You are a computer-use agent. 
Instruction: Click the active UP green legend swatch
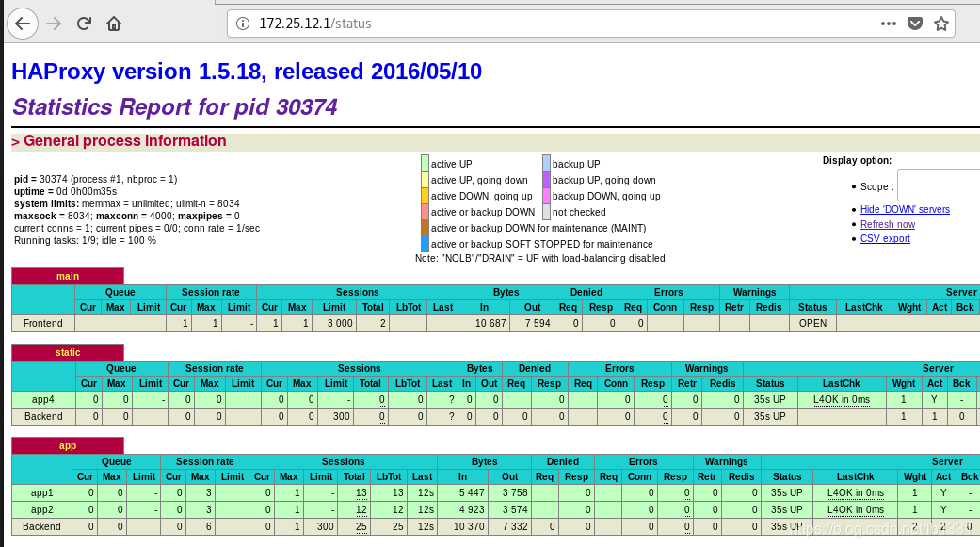(x=425, y=163)
